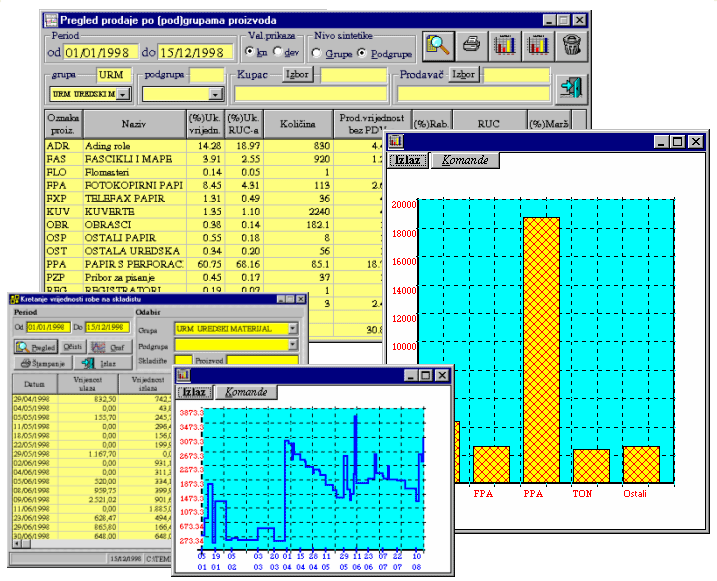Expand the URM UREDSKI grupa dropdown
Viewport: 717px width, 581px height.
pyautogui.click(x=123, y=94)
